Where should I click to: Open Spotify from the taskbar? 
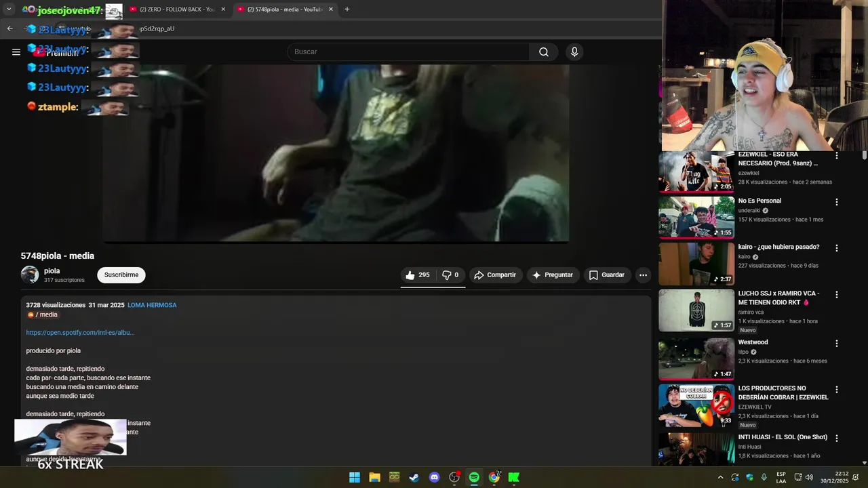(x=474, y=477)
